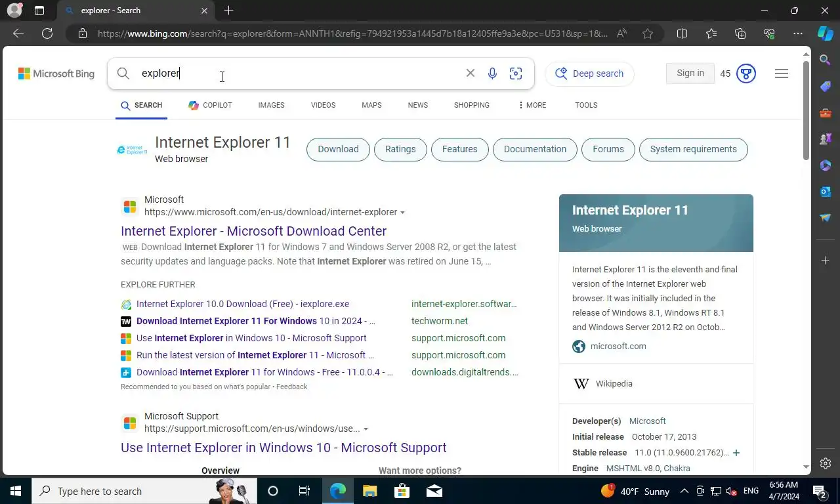Click the Feedback link under recommendations
The width and height of the screenshot is (840, 504).
tap(291, 387)
